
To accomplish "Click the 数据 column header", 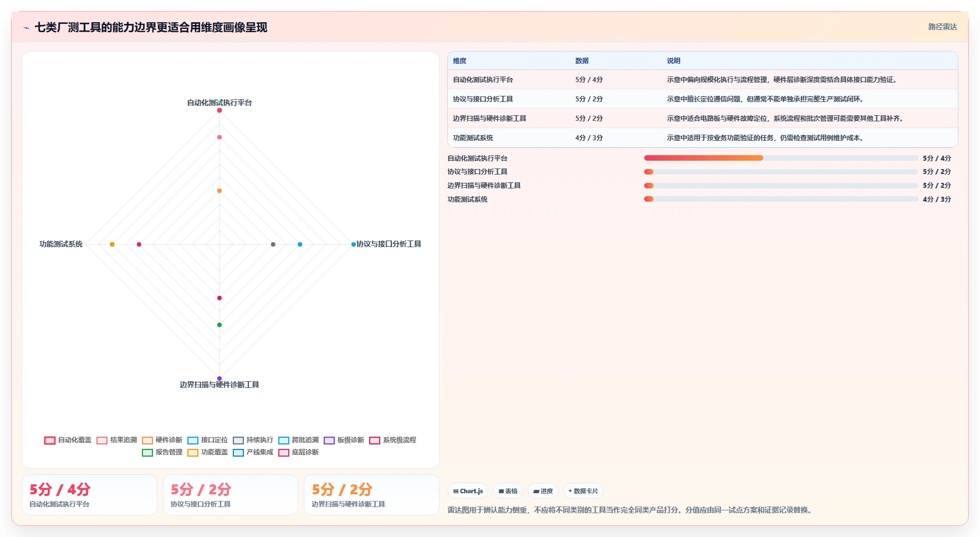I will coord(581,61).
